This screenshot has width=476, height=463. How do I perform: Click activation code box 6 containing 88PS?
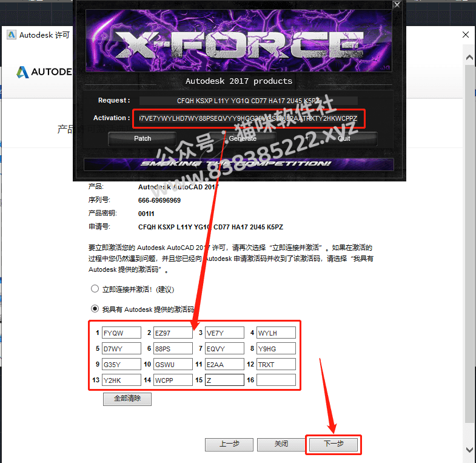(173, 348)
